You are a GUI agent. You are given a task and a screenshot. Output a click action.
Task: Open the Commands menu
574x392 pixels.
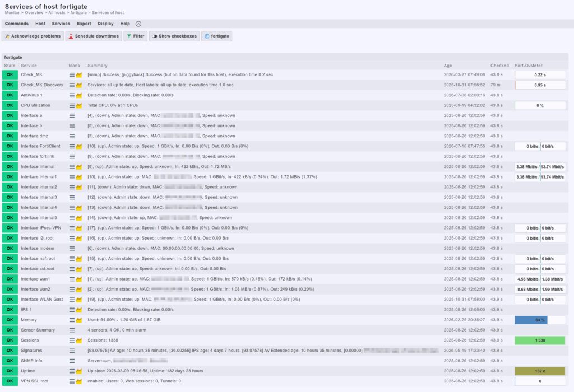pyautogui.click(x=16, y=24)
